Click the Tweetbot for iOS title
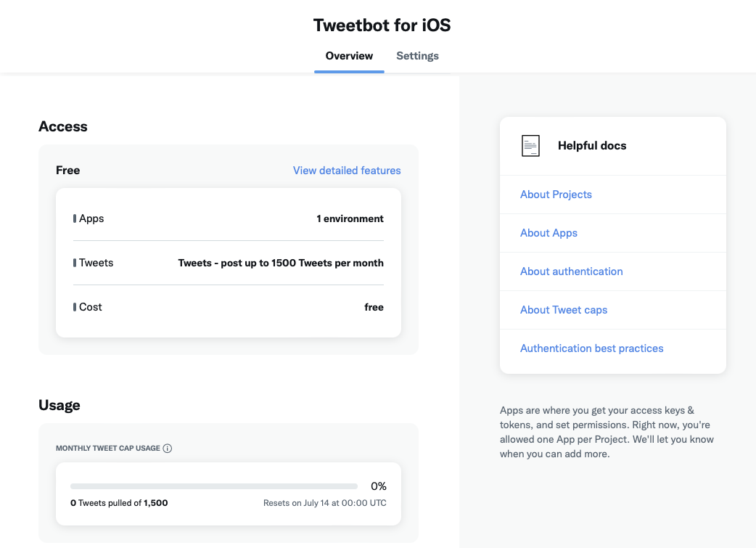Viewport: 756px width, 548px height. (x=382, y=25)
